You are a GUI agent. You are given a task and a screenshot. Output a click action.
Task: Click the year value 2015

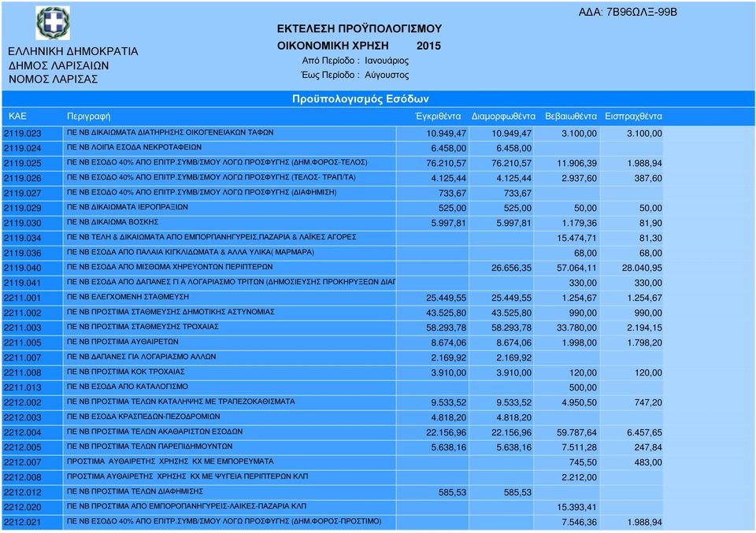(428, 46)
